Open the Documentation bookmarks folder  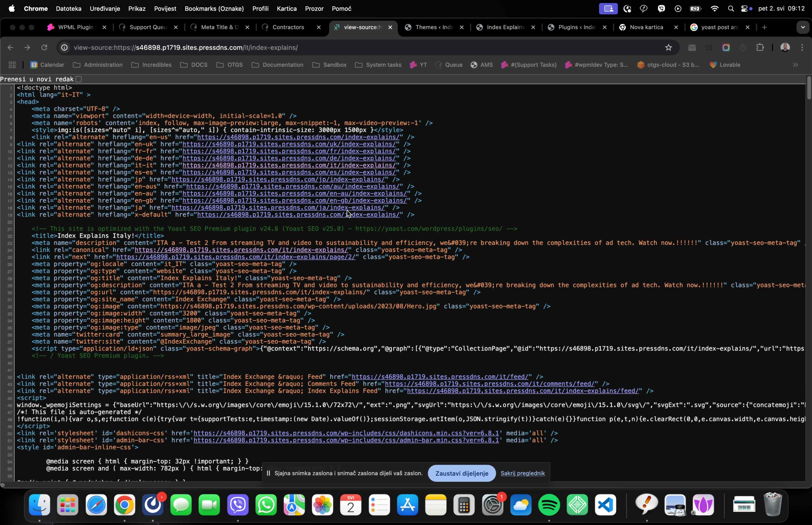pos(277,65)
